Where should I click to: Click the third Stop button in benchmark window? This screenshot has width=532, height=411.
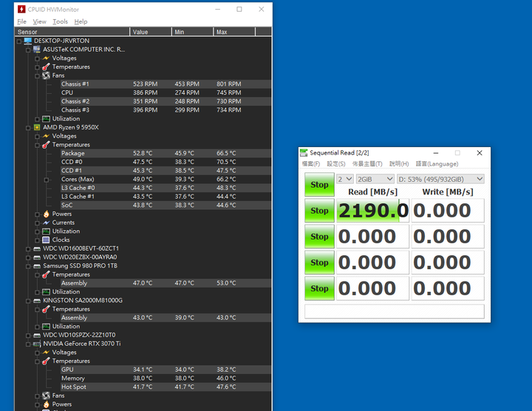[x=319, y=237]
